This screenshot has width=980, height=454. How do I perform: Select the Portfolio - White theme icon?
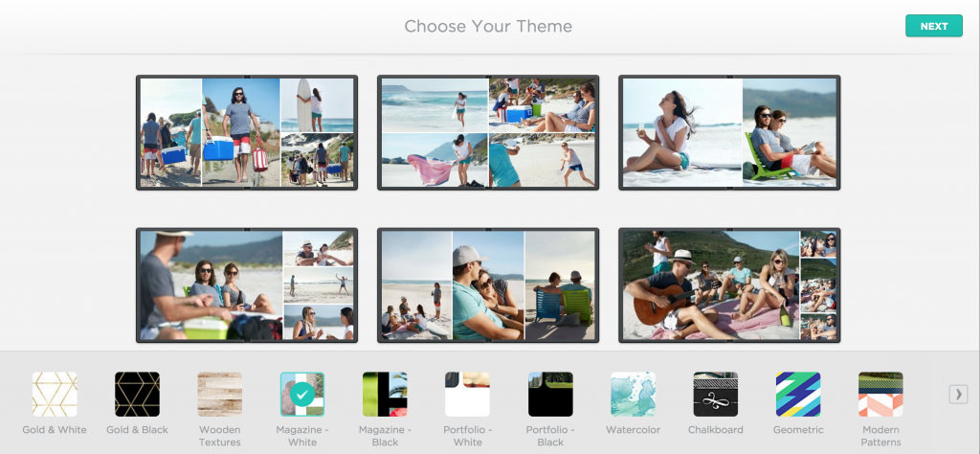[x=467, y=394]
